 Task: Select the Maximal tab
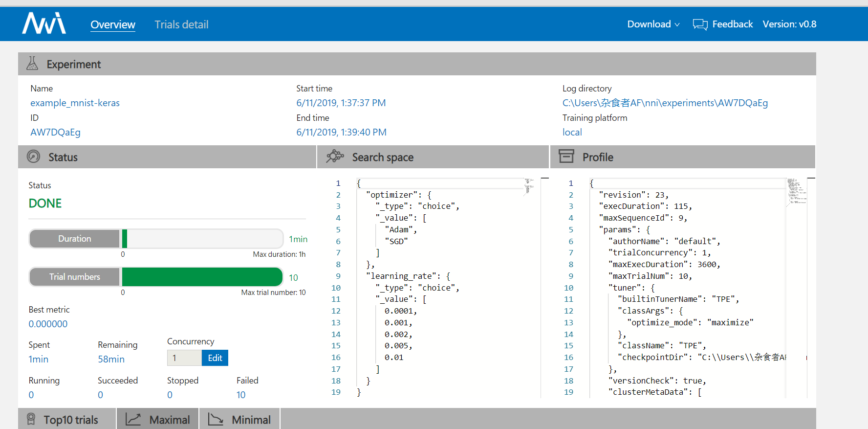[157, 419]
